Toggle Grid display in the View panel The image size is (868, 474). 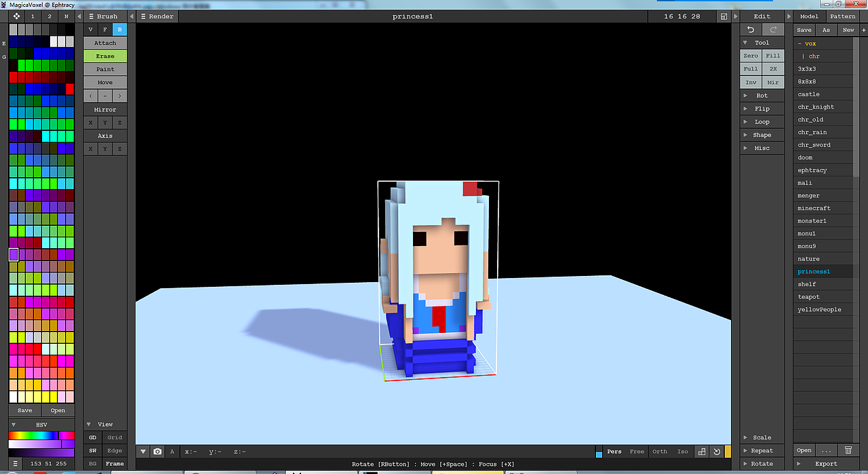point(114,437)
